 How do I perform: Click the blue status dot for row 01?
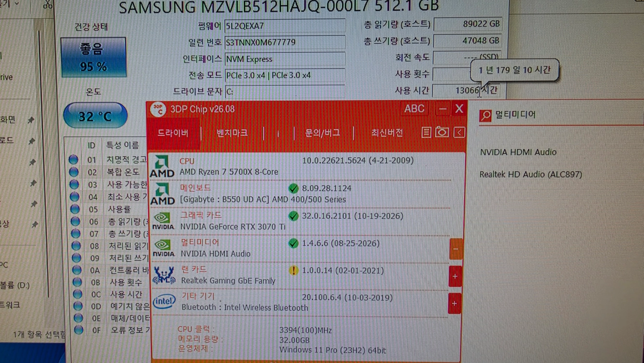[73, 159]
